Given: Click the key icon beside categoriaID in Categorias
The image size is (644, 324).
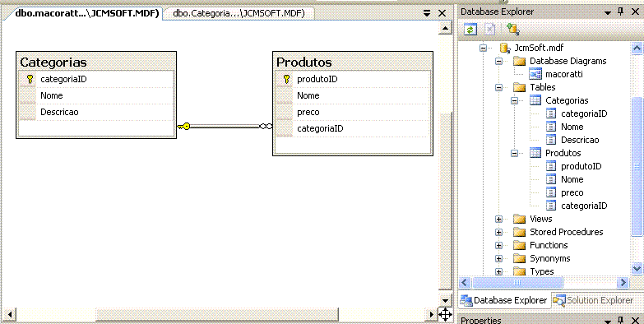Looking at the screenshot, I should [x=30, y=79].
